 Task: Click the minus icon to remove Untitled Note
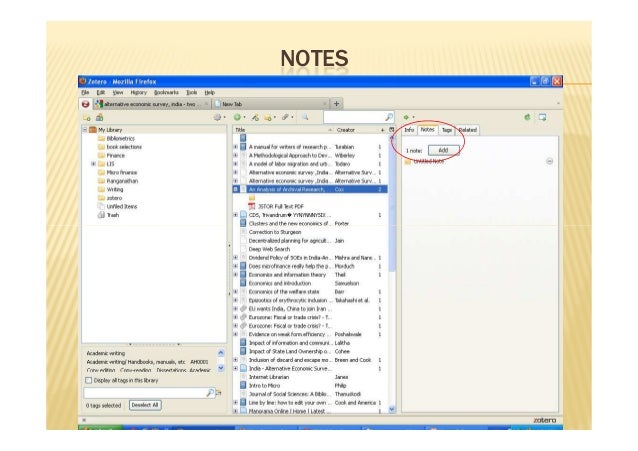(549, 161)
